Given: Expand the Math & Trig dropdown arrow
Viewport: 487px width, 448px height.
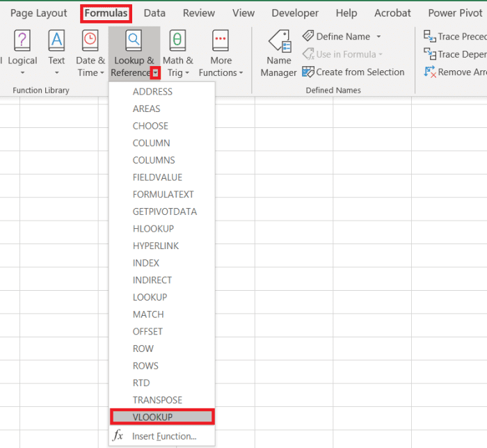Looking at the screenshot, I should 186,73.
